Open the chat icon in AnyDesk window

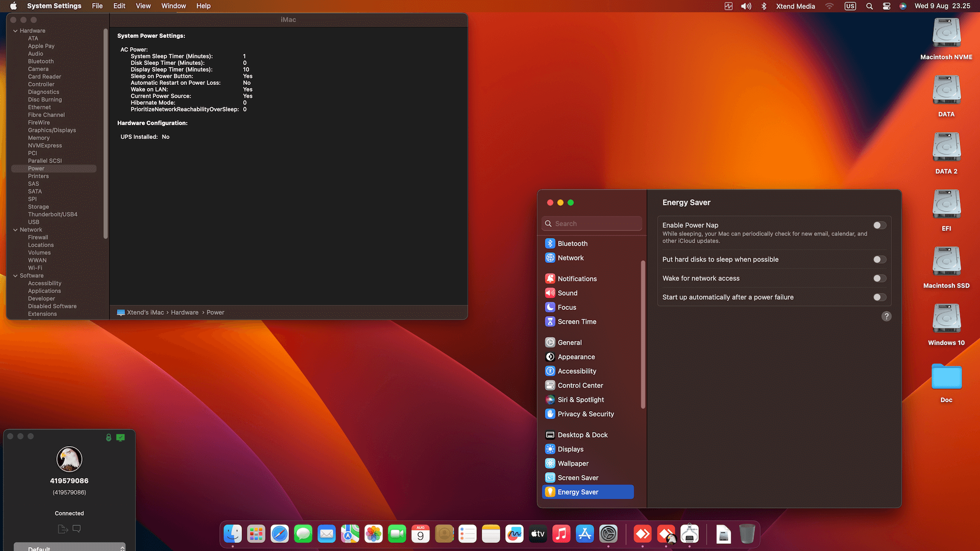click(77, 529)
